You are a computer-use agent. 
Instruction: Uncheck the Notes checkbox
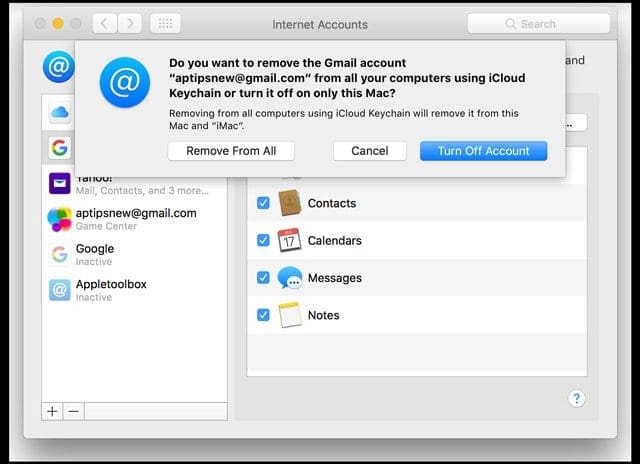click(263, 315)
